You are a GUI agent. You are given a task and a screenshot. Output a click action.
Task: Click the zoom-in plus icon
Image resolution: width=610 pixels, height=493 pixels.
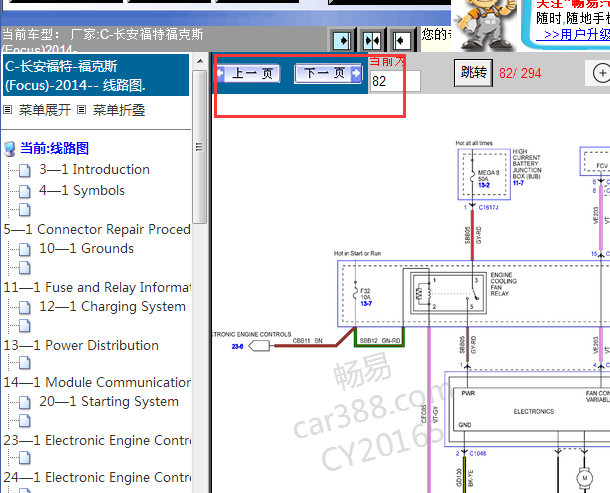coord(601,73)
